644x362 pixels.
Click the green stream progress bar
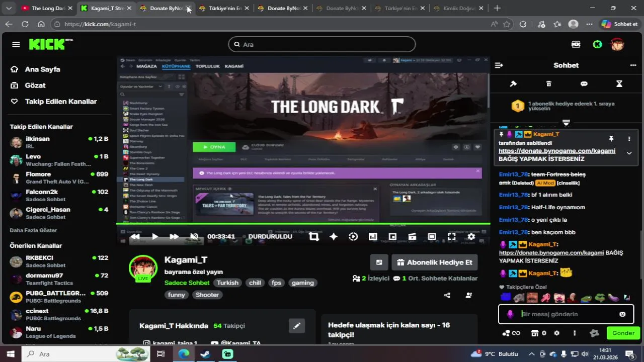click(x=303, y=224)
